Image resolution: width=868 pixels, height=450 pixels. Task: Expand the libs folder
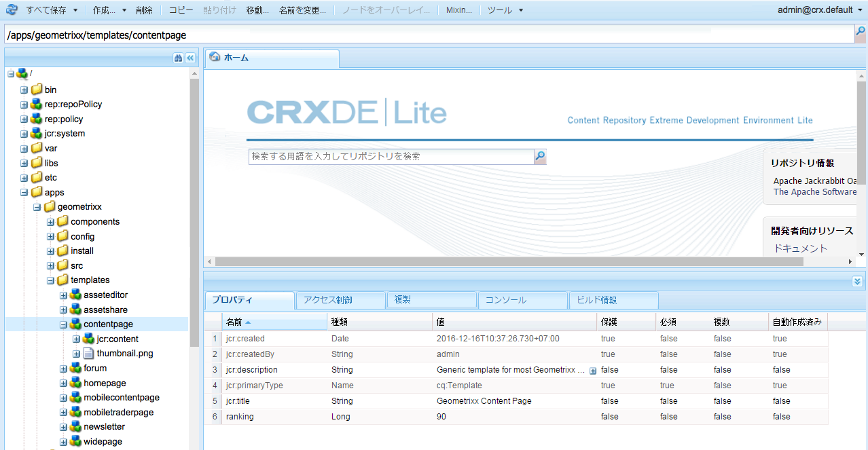point(24,163)
